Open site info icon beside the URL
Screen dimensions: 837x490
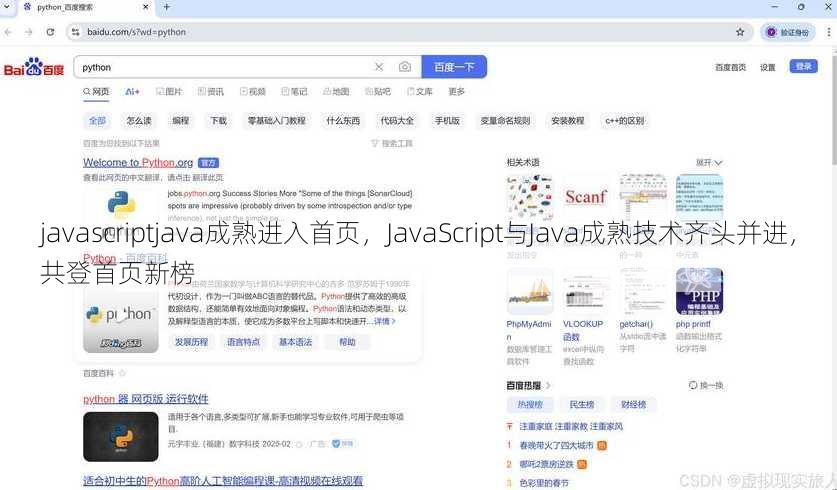(x=75, y=32)
